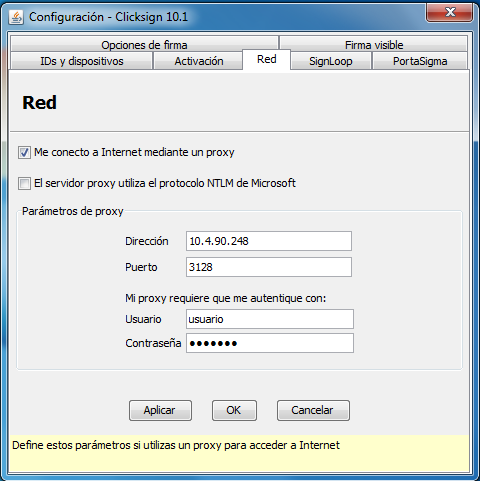
Task: Click the Java icon in title bar
Action: 16,17
